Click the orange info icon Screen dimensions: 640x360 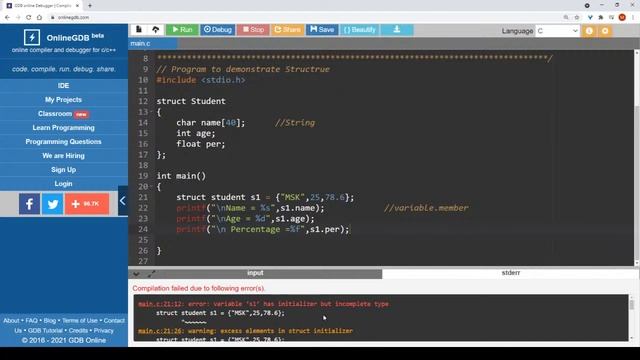(x=589, y=31)
